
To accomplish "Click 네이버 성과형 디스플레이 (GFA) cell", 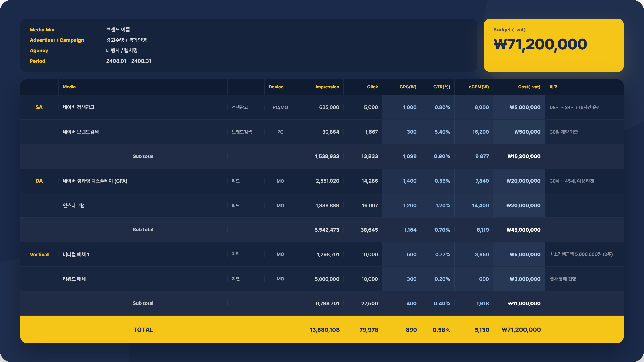I will 95,181.
